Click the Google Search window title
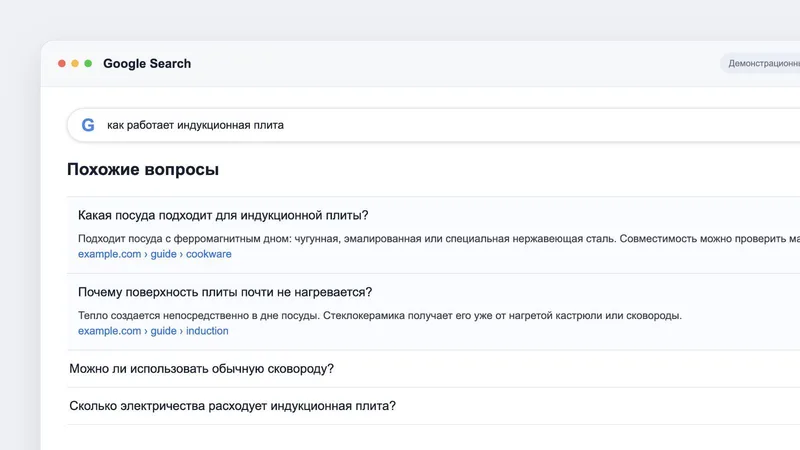 (x=147, y=63)
